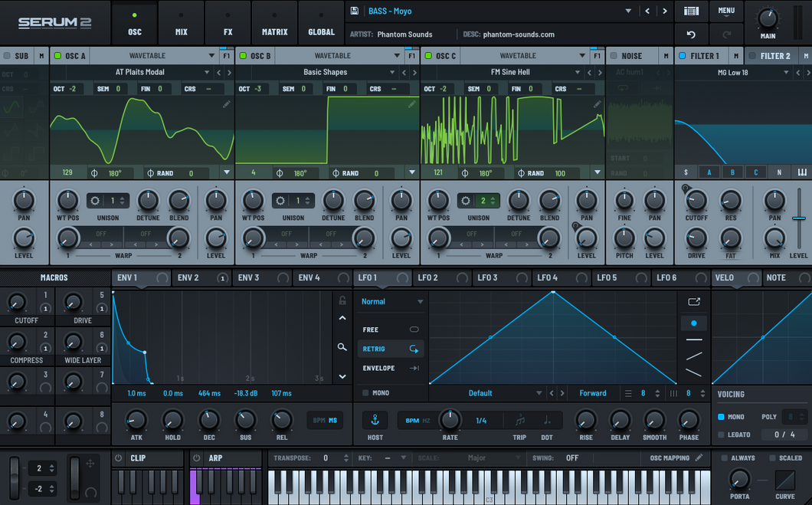
Task: Click the LFO export shape icon
Action: [694, 302]
